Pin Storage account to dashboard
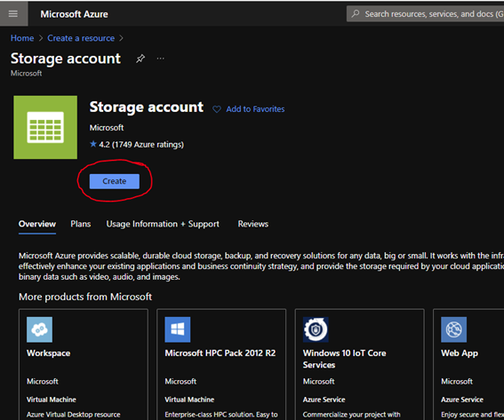 point(140,59)
